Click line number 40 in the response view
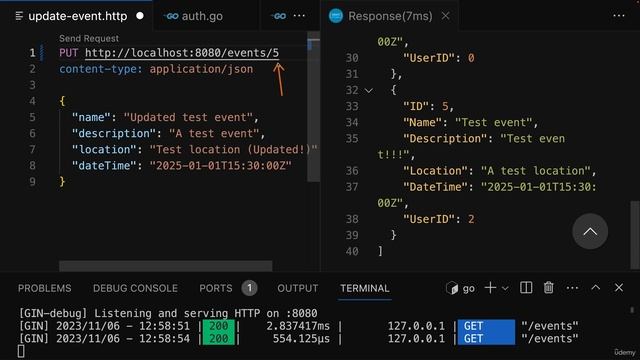The image size is (640, 360). [352, 251]
